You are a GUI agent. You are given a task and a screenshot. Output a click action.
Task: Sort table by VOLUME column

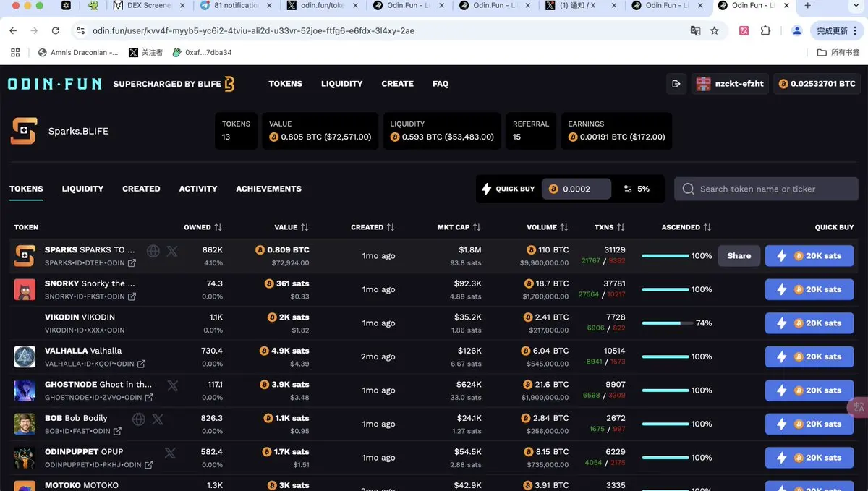pyautogui.click(x=548, y=227)
